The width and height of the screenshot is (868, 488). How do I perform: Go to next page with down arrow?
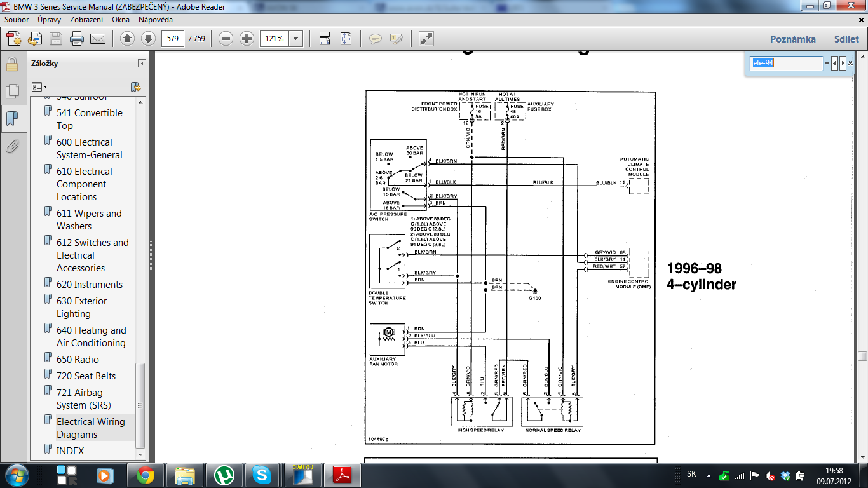148,39
